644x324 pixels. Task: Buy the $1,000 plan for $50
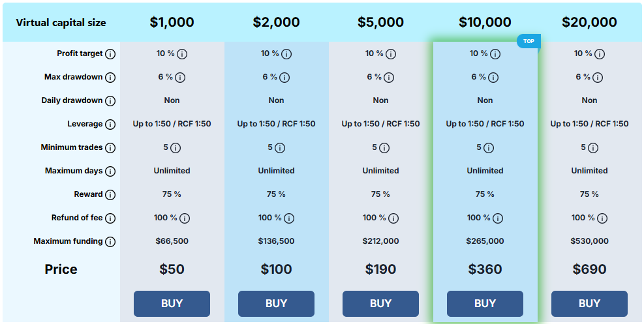[x=172, y=304]
